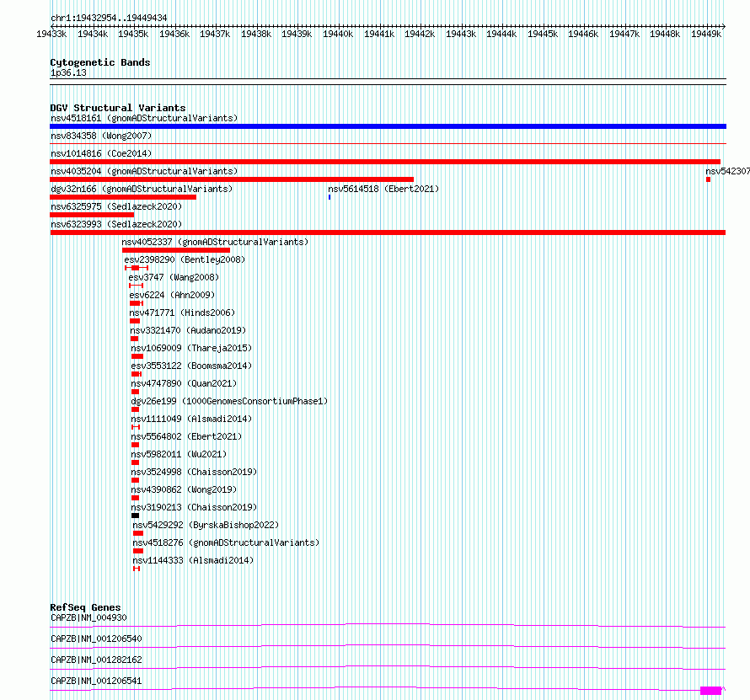The height and width of the screenshot is (700, 750).
Task: Select the magenta CAPZB exon block
Action: tap(710, 691)
